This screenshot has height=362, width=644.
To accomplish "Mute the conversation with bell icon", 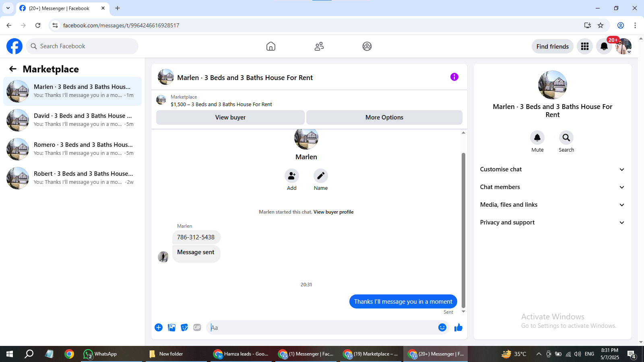I will 537,138.
